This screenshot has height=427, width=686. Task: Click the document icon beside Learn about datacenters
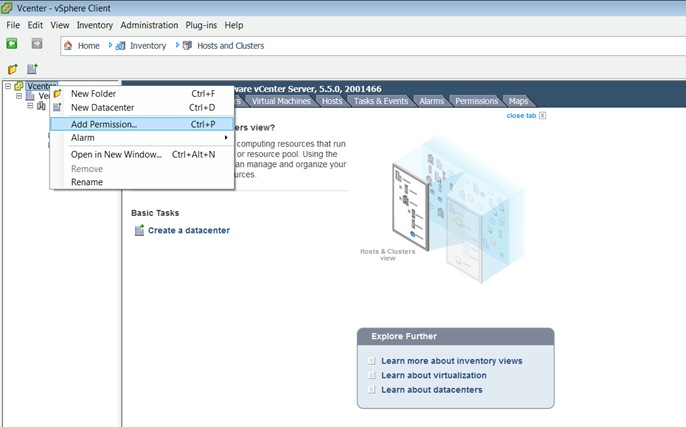[372, 390]
